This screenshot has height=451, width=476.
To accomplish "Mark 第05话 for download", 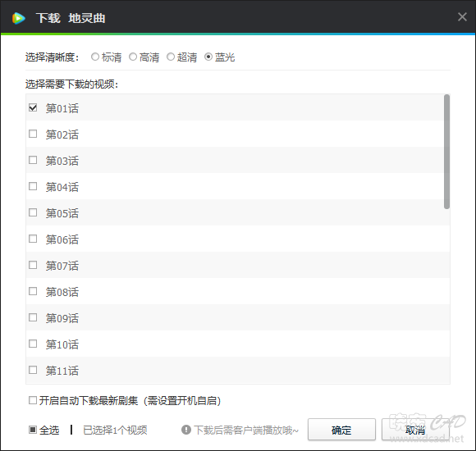I will tap(33, 212).
